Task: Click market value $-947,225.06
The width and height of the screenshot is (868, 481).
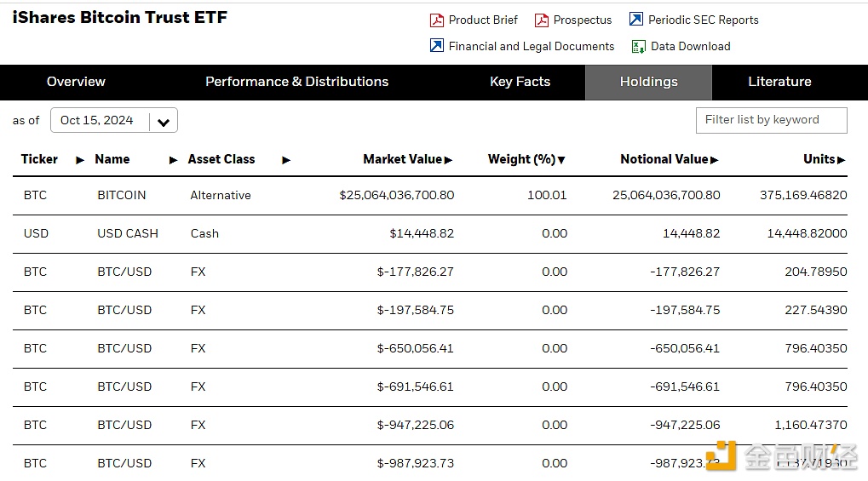Action: click(x=415, y=425)
